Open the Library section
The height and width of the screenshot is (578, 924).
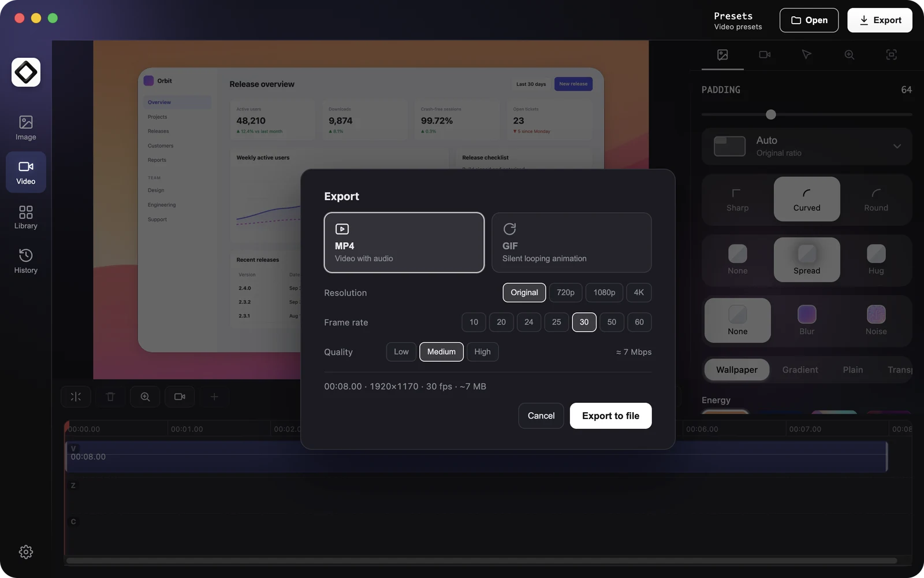click(x=25, y=217)
